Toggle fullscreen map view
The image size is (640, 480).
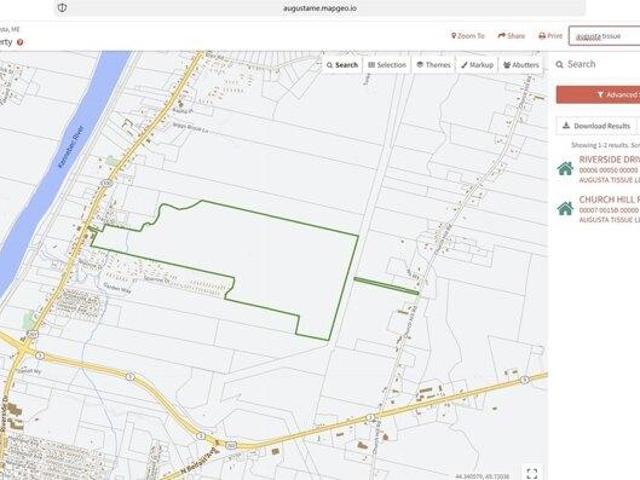532,471
